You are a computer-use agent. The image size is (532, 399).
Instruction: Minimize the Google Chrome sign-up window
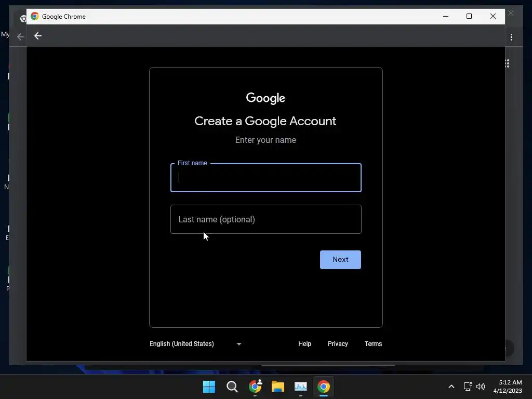tap(446, 16)
